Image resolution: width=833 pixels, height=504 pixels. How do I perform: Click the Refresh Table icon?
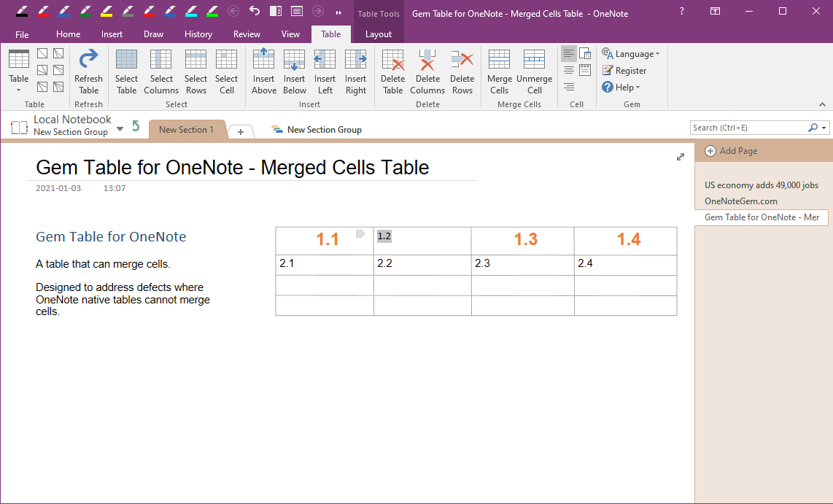point(88,69)
